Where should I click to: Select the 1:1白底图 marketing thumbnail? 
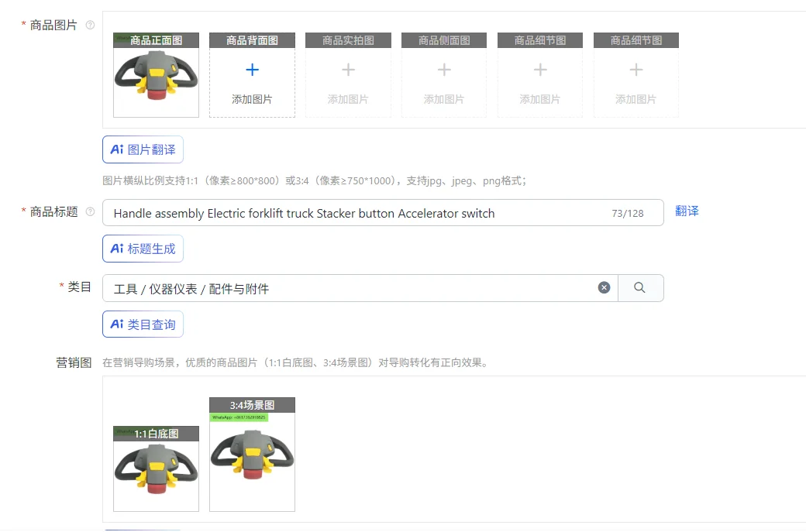tap(157, 469)
